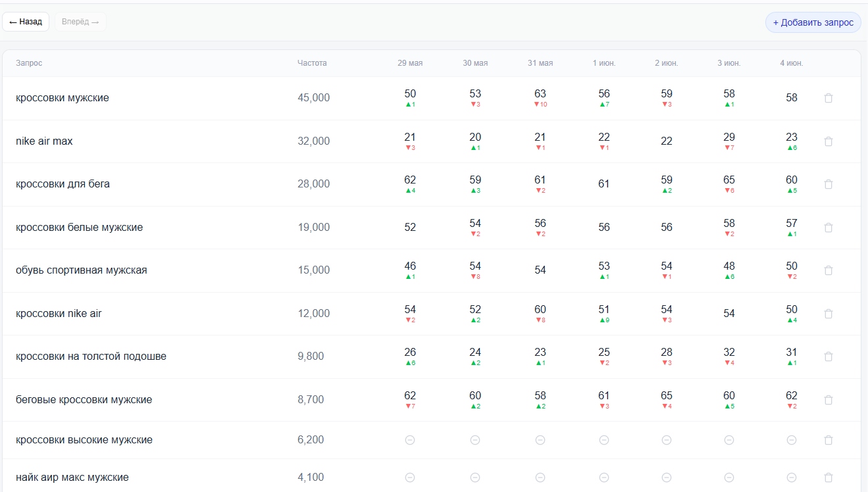Screen dimensions: 868x492
Task: Click the "Запрос" column header
Action: [29, 63]
